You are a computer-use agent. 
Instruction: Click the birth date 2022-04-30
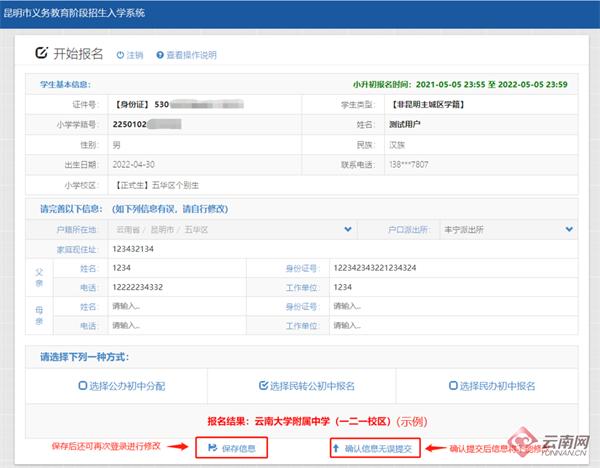point(134,165)
